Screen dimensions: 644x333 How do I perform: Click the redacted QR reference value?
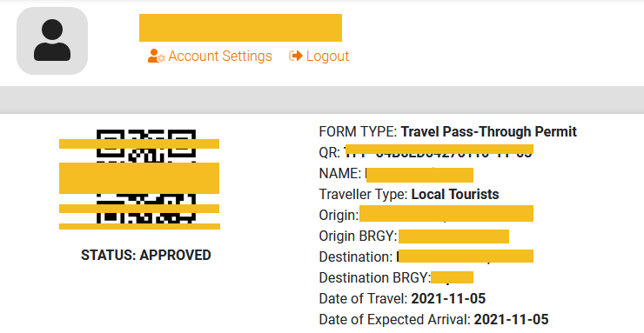point(439,152)
